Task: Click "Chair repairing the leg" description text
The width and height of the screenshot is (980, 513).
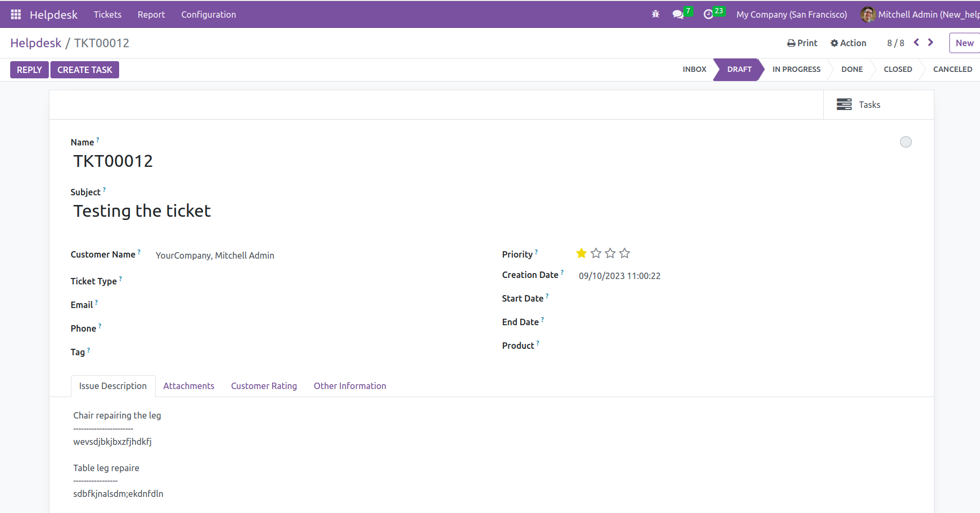Action: point(117,415)
